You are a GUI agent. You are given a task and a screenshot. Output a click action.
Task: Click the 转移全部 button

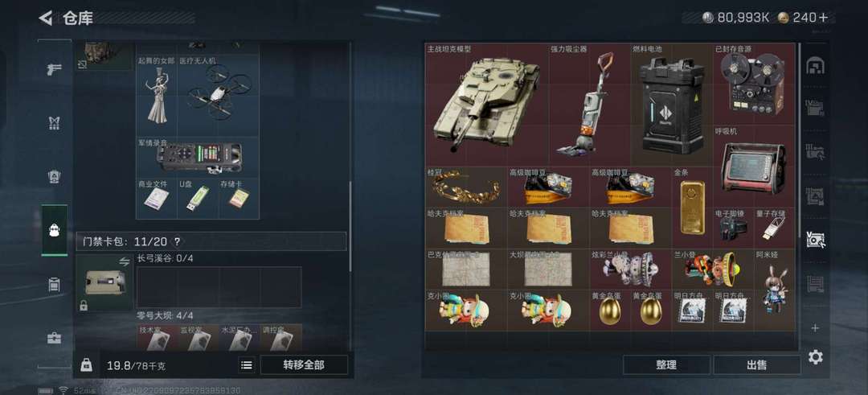[x=304, y=365]
